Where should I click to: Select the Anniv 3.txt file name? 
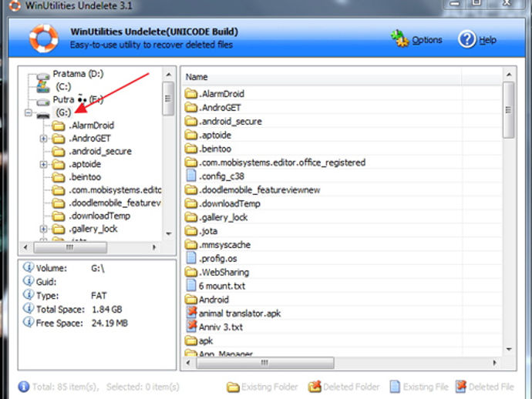pyautogui.click(x=221, y=327)
